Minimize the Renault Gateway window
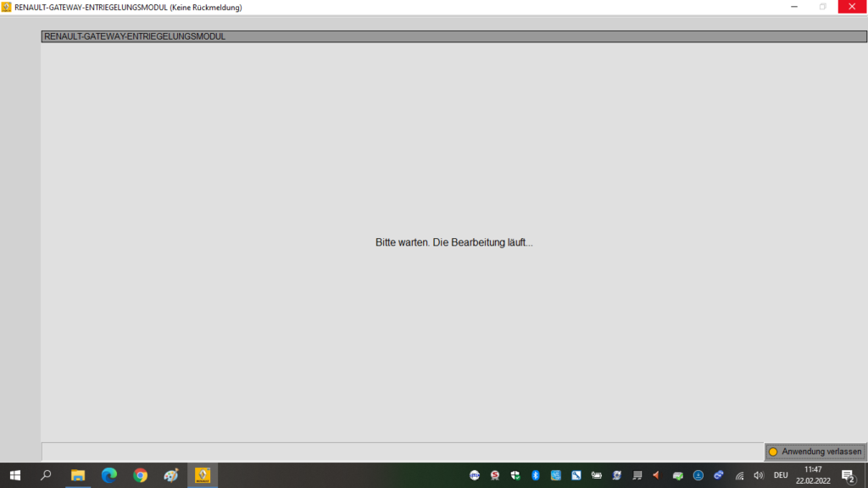The width and height of the screenshot is (868, 488). [x=794, y=7]
